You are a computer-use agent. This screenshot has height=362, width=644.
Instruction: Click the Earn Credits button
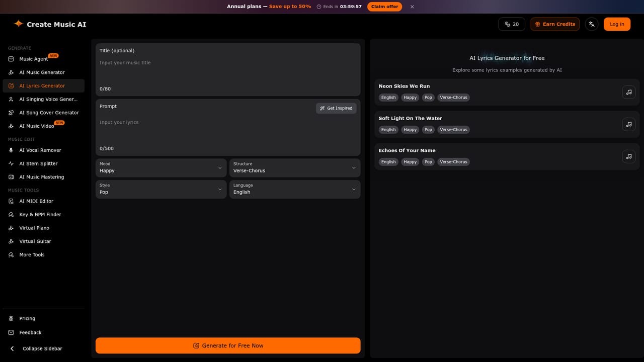555,24
